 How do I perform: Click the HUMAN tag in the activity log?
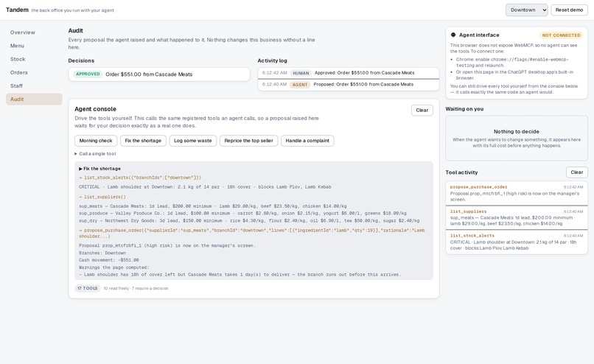click(x=301, y=73)
